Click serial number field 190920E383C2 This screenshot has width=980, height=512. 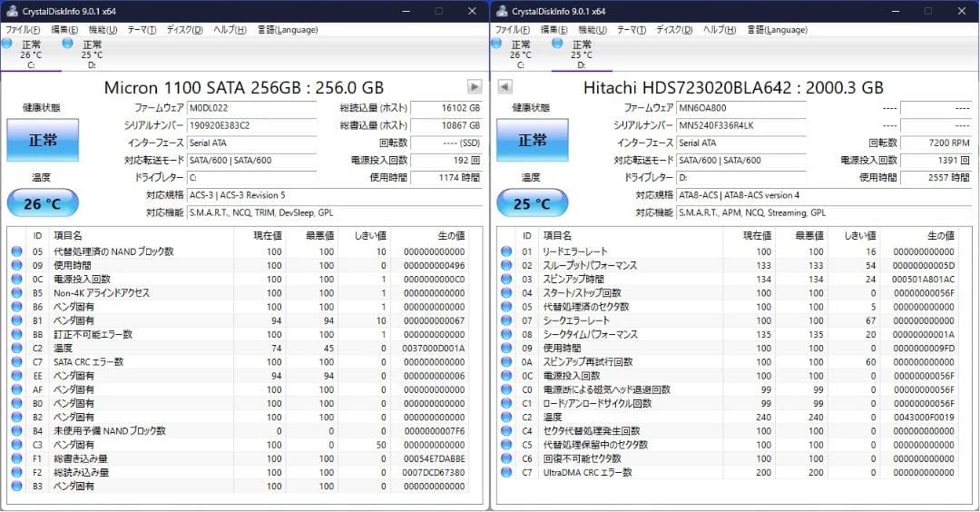tap(252, 125)
